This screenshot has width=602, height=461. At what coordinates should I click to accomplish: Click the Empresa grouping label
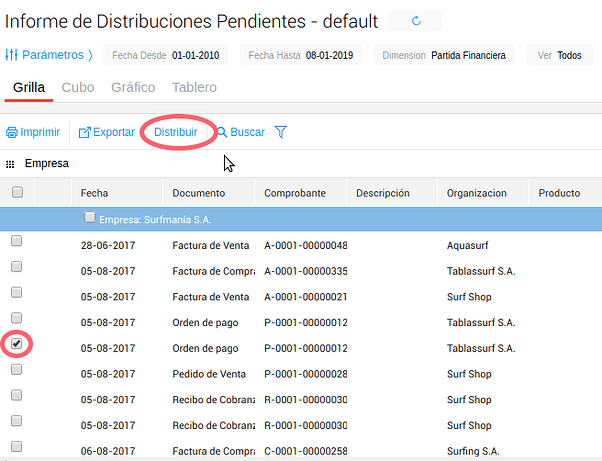click(x=47, y=164)
